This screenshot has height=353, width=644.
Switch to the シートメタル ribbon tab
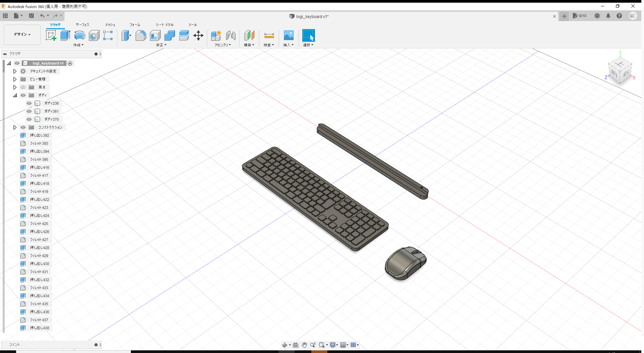pos(164,24)
